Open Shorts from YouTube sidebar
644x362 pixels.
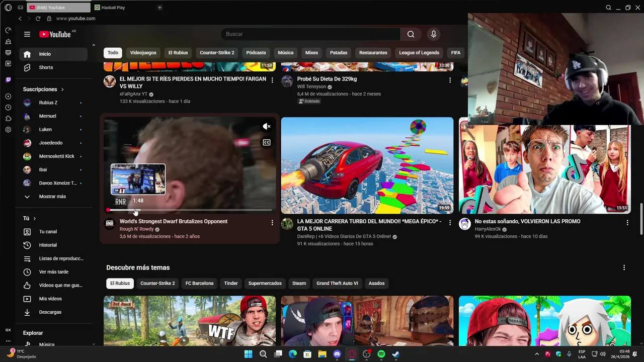[x=53, y=67]
